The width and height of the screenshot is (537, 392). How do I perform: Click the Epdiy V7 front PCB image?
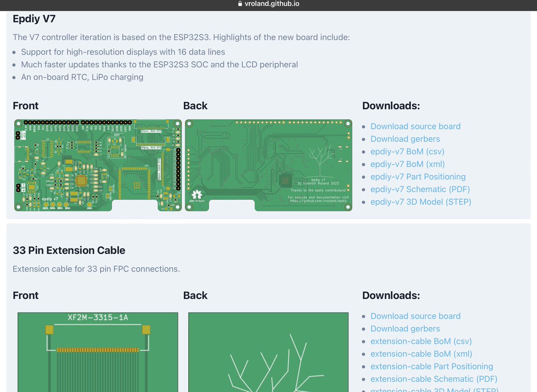[98, 165]
